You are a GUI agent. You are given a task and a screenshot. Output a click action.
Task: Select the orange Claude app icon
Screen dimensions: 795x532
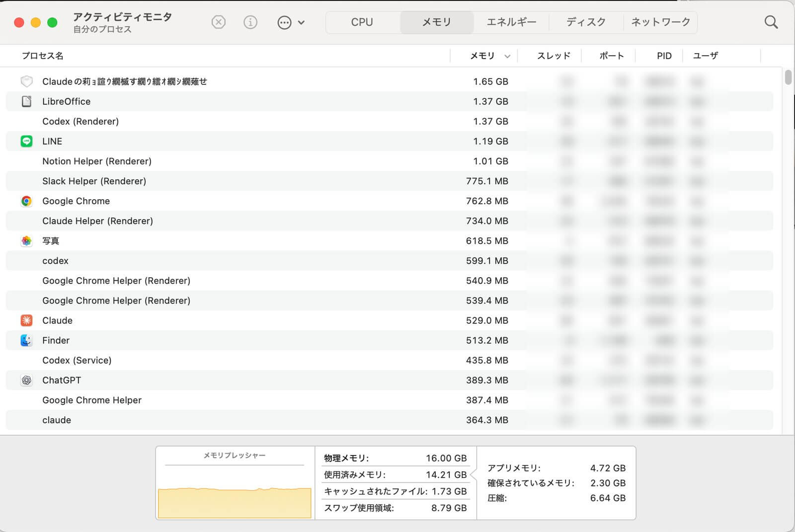[x=26, y=320]
